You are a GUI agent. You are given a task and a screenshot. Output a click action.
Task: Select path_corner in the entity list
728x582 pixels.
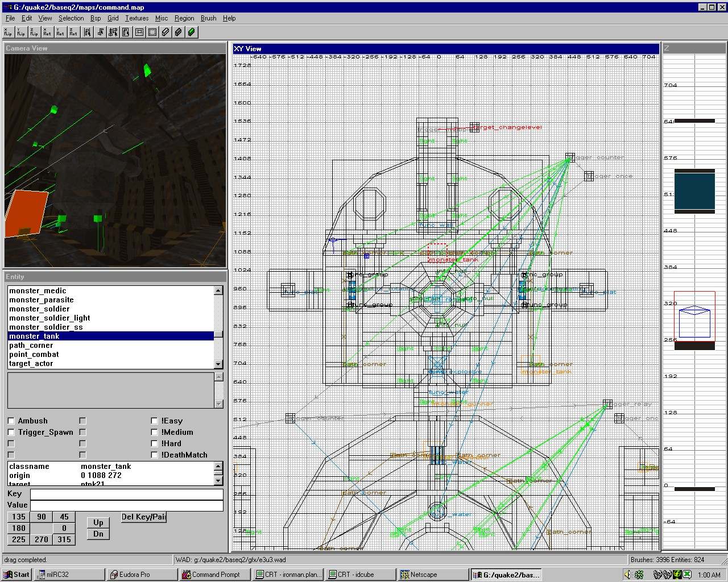pos(31,345)
